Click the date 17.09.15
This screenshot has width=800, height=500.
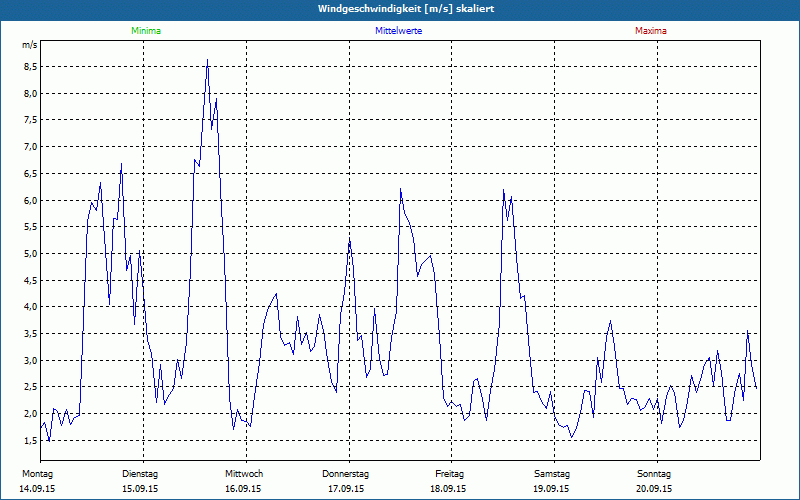(346, 489)
